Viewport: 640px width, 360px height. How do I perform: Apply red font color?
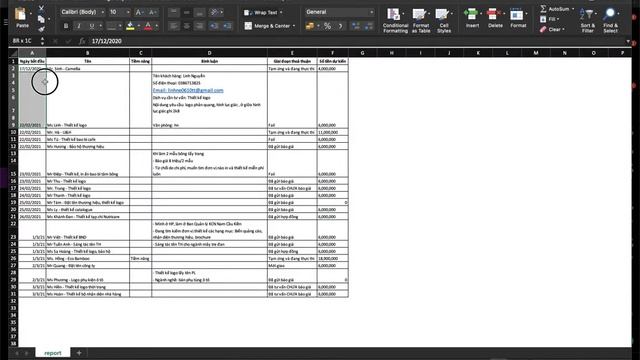148,26
